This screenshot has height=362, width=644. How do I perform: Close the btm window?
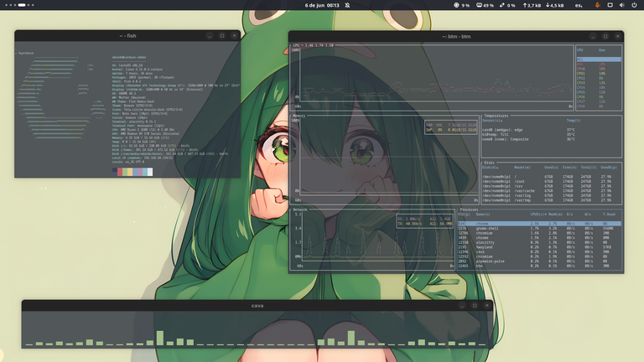pyautogui.click(x=618, y=37)
